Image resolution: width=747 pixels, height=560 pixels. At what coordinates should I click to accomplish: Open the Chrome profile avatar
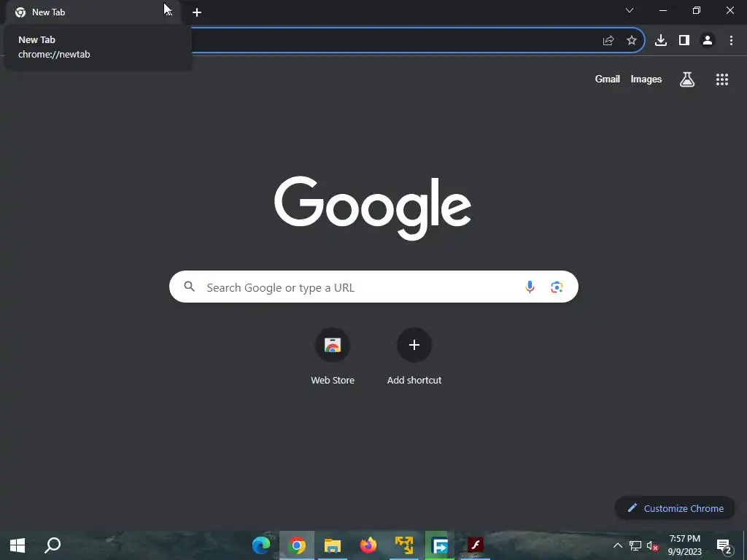(708, 41)
